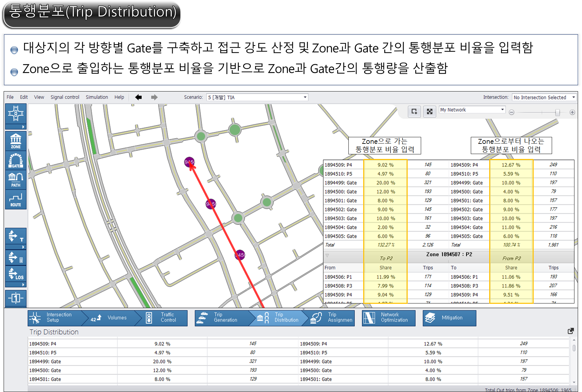Zoom in using the plus circle
The height and width of the screenshot is (392, 582).
(572, 112)
